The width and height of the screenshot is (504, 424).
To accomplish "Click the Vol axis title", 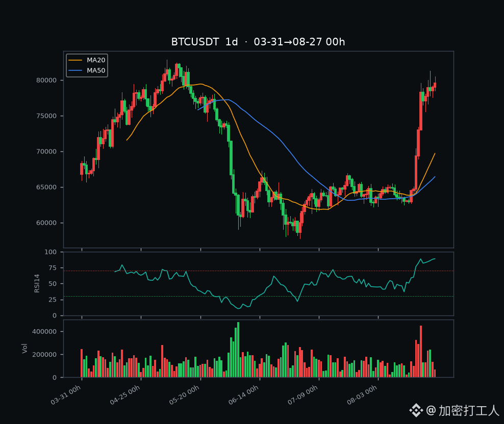I will (x=25, y=349).
